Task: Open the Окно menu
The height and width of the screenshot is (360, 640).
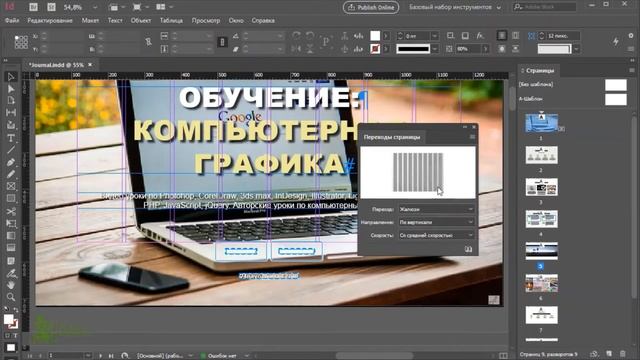Action: pos(236,20)
